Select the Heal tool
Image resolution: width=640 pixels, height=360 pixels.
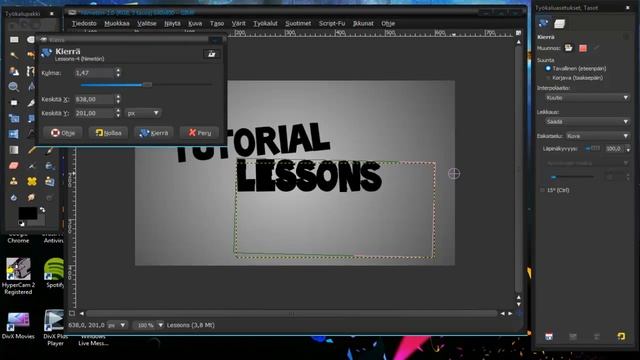pyautogui.click(x=31, y=181)
